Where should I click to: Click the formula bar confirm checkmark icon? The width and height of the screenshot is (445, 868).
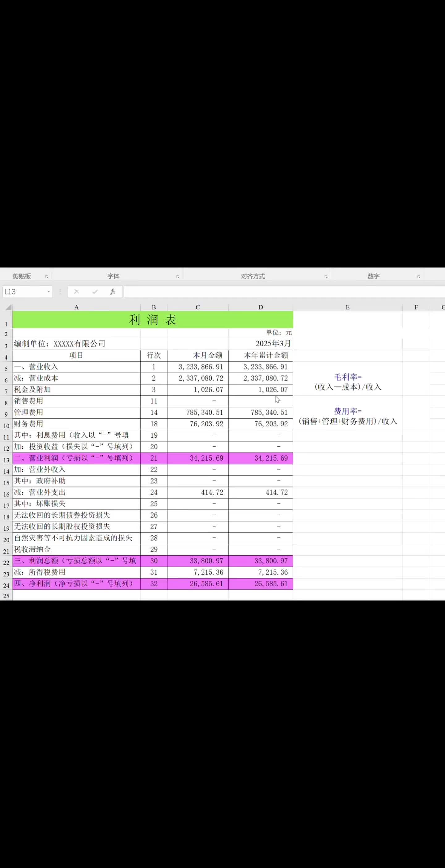tap(95, 292)
